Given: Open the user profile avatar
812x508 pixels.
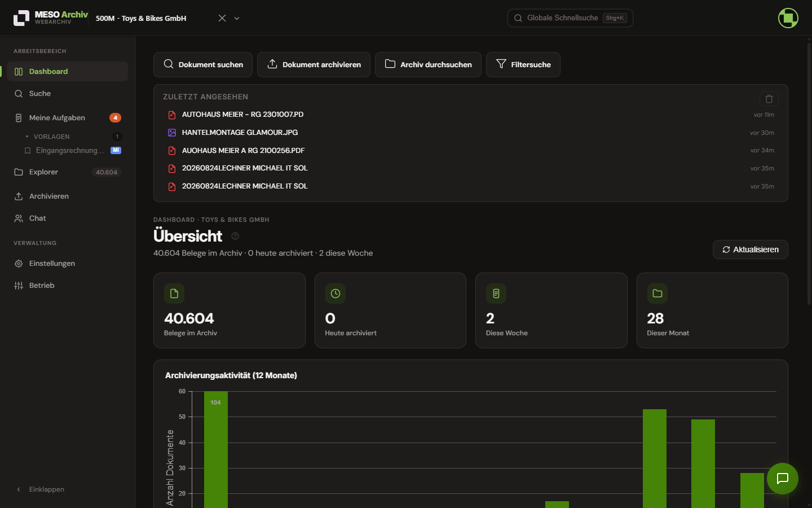Looking at the screenshot, I should (788, 18).
